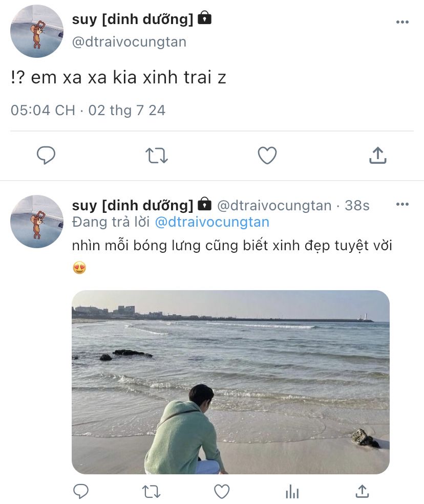Reply to the beach photo tweet

point(81,492)
